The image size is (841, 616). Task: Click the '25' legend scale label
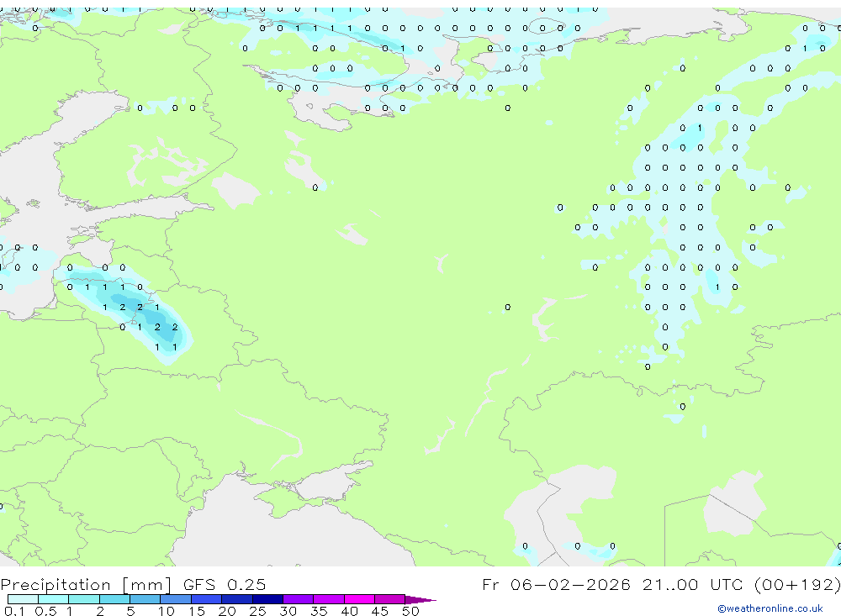pyautogui.click(x=258, y=611)
